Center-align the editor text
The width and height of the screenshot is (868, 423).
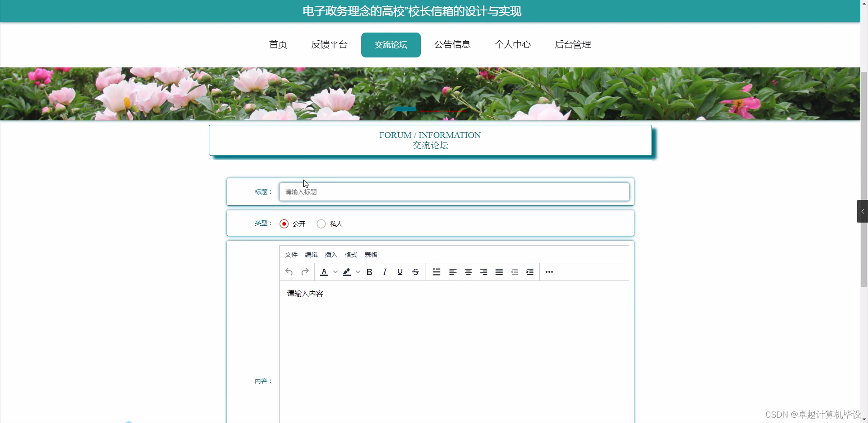coord(468,272)
